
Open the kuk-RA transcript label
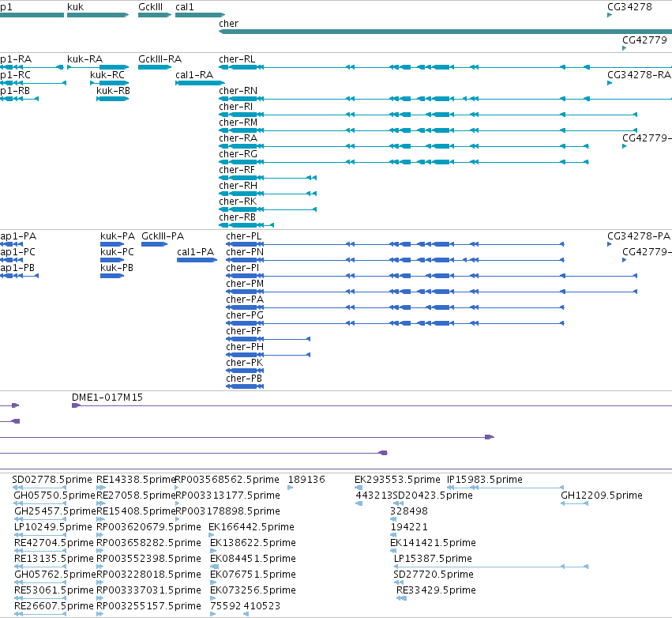pos(84,59)
